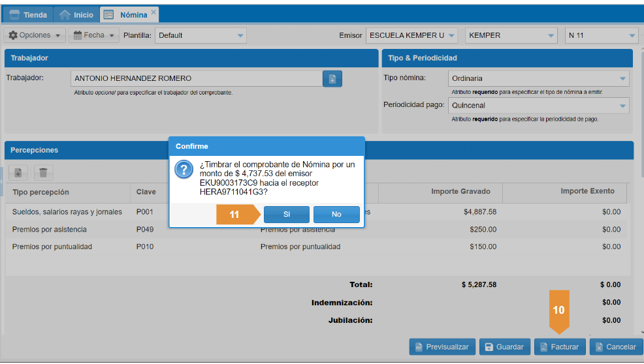644x364 pixels.
Task: Click the Previsualizar button
Action: point(442,347)
